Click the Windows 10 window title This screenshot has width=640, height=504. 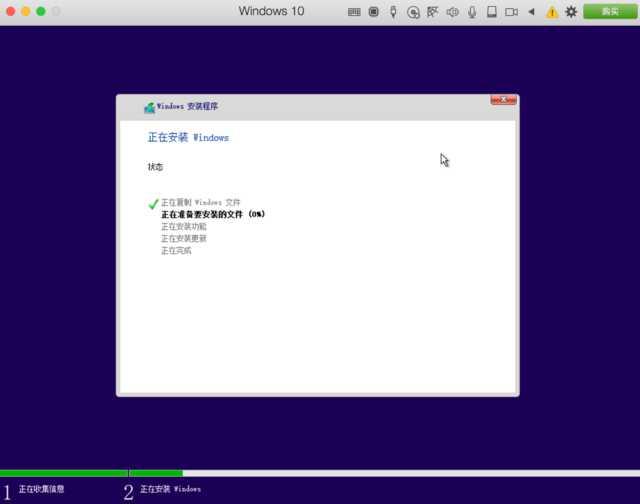pyautogui.click(x=271, y=11)
